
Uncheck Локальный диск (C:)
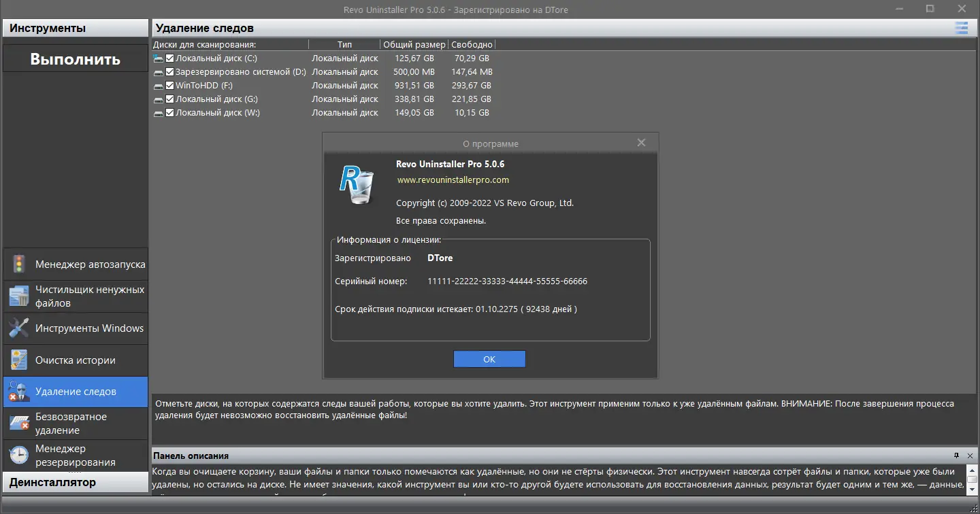click(169, 58)
